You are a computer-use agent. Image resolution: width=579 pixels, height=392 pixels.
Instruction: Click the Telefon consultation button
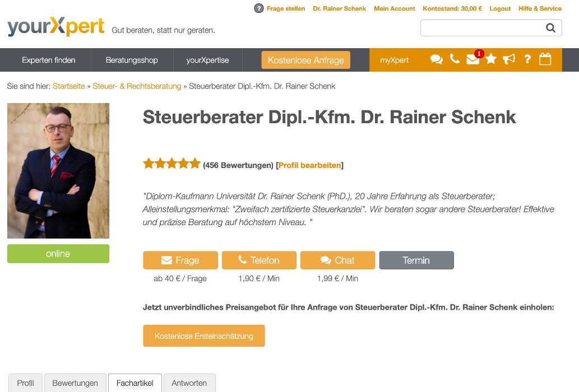(259, 260)
